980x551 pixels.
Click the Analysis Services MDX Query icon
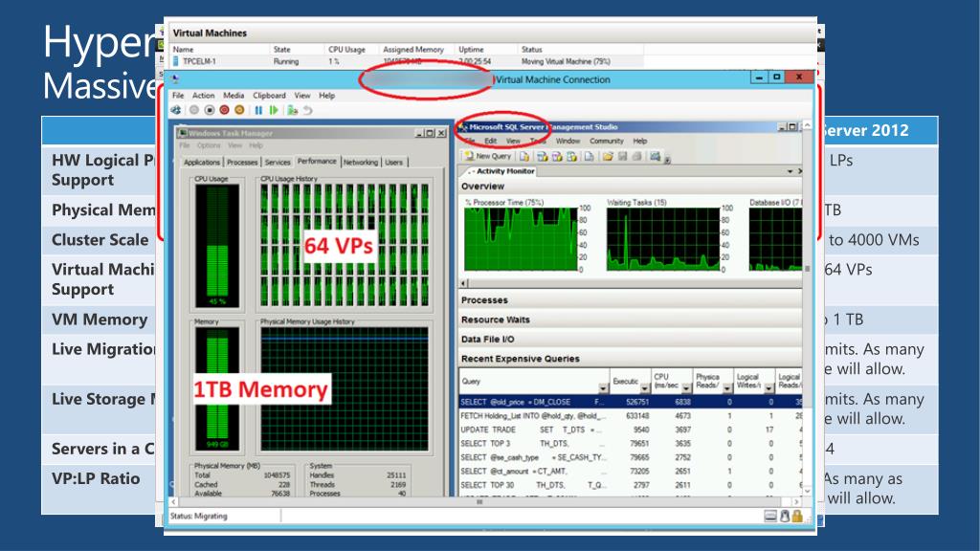pyautogui.click(x=542, y=156)
